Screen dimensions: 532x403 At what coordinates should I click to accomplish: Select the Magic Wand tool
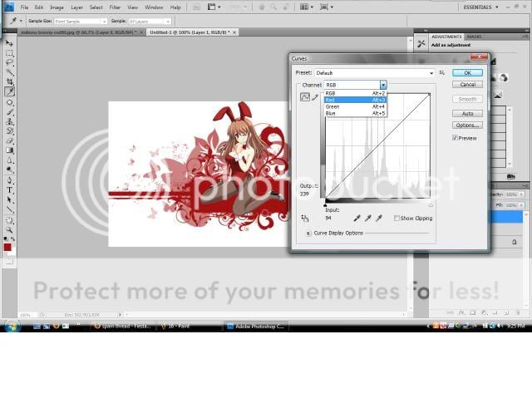tap(9, 72)
